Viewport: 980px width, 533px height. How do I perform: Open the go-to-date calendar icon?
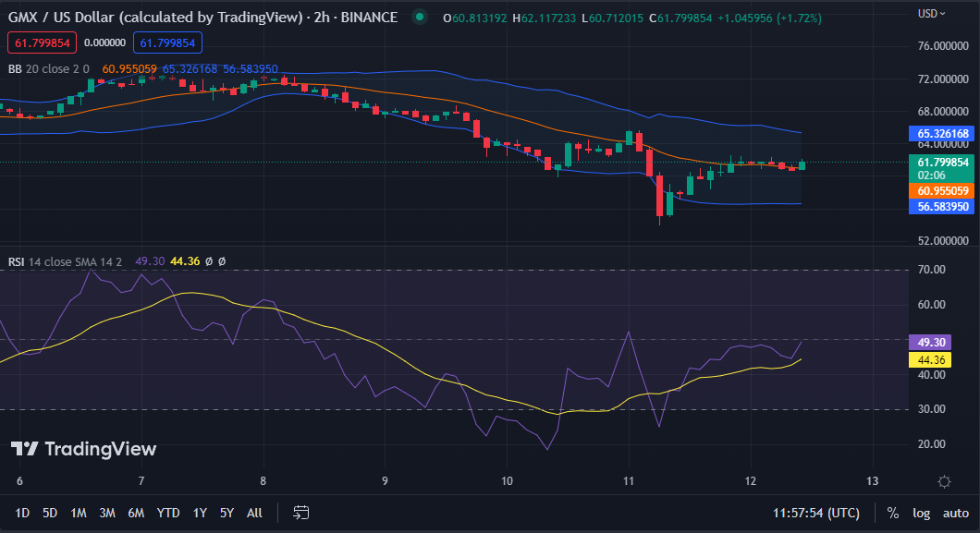click(300, 513)
